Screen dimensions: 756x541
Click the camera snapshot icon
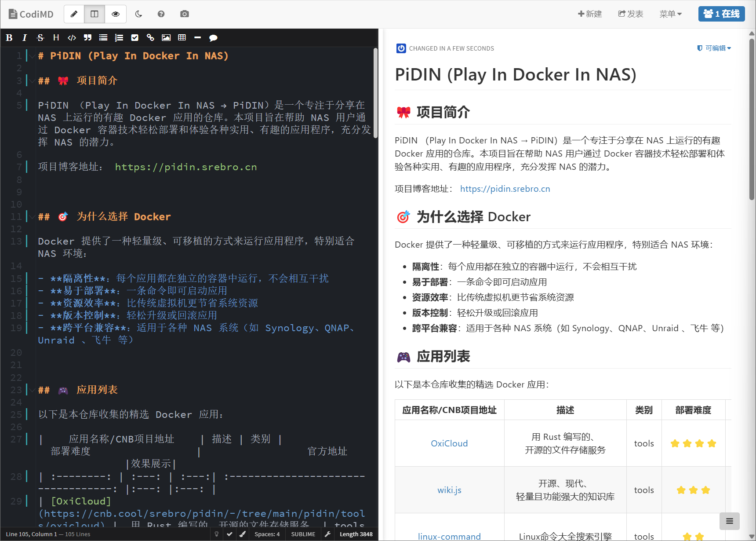pyautogui.click(x=185, y=14)
